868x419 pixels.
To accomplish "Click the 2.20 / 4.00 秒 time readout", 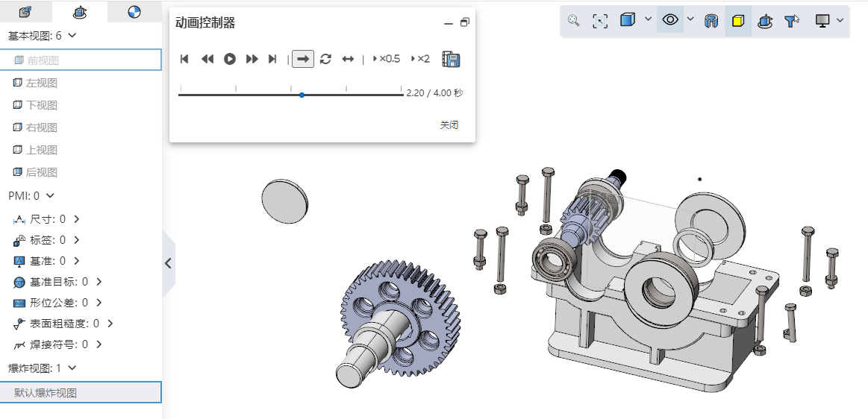I will click(x=434, y=93).
